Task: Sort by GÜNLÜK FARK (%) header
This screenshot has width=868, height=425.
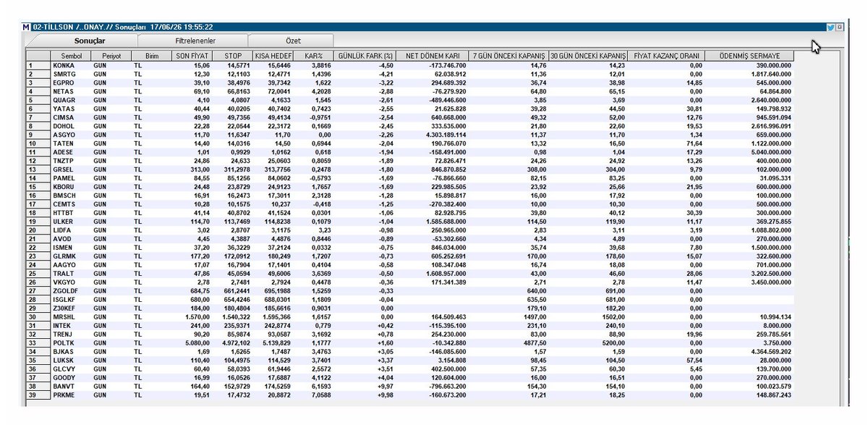Action: [365, 56]
